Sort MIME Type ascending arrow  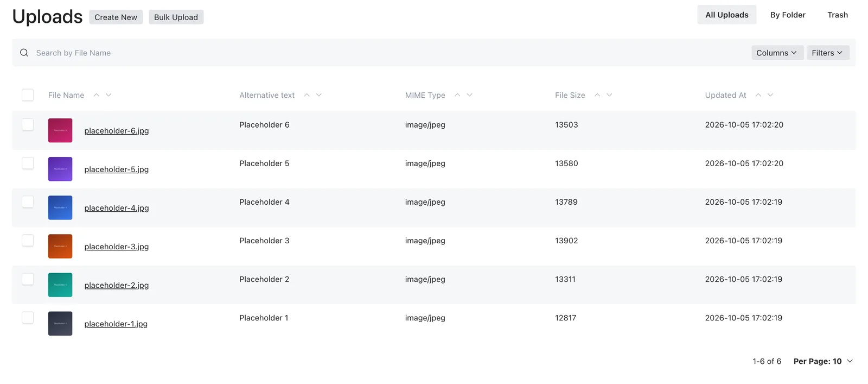[x=457, y=95]
